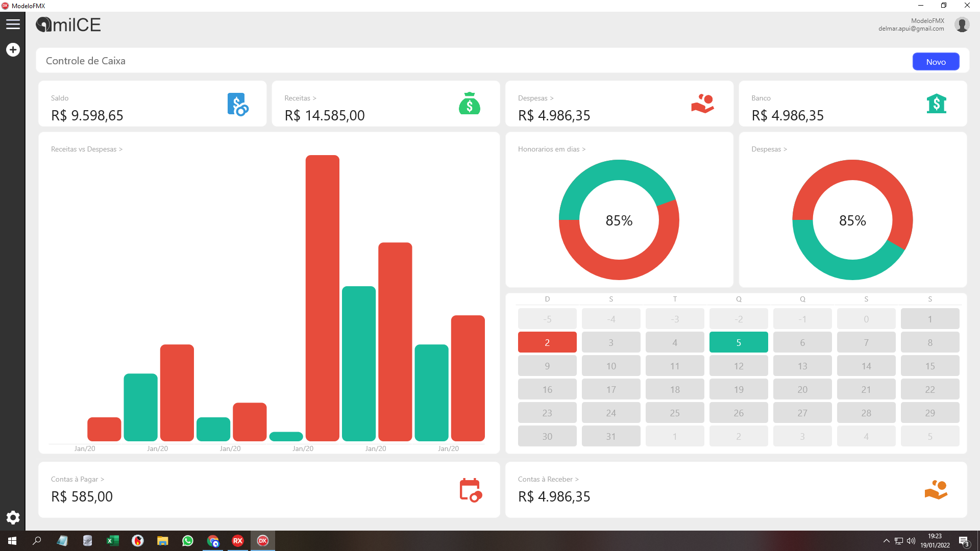Open the hamburger navigation menu

[x=13, y=24]
